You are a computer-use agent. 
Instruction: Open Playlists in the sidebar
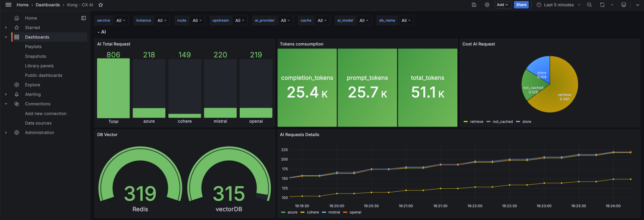coord(33,47)
